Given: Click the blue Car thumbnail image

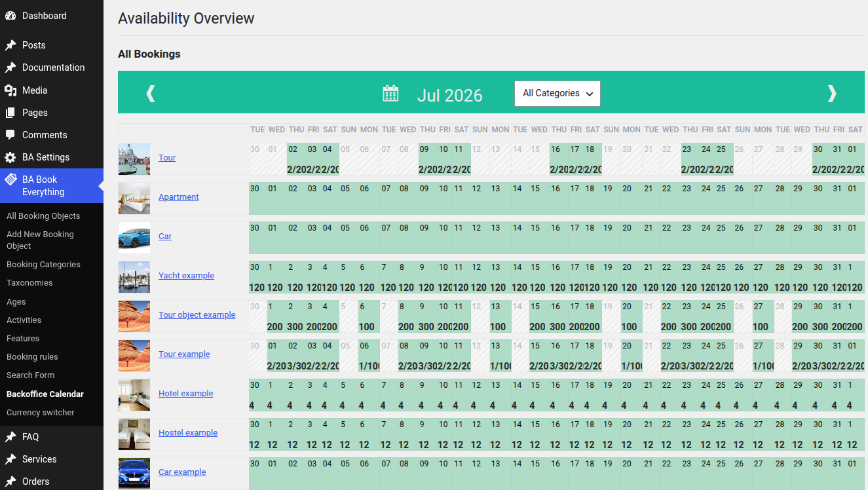Looking at the screenshot, I should (x=134, y=238).
